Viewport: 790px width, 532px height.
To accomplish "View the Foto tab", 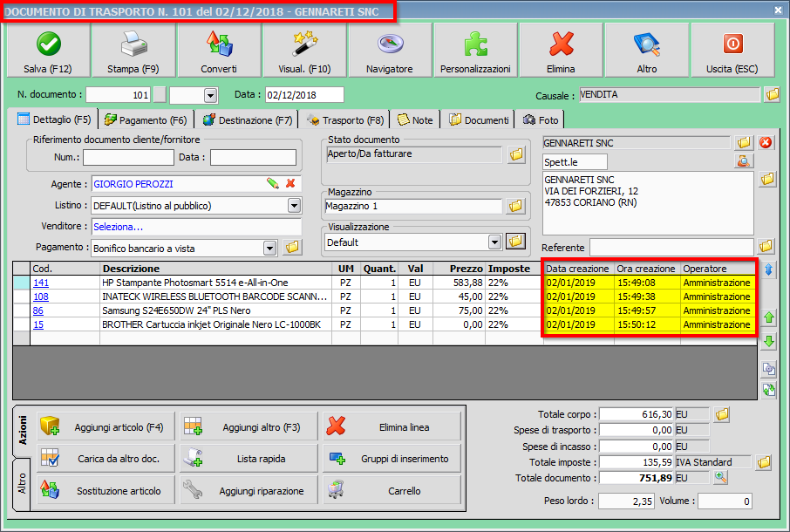I will [541, 120].
